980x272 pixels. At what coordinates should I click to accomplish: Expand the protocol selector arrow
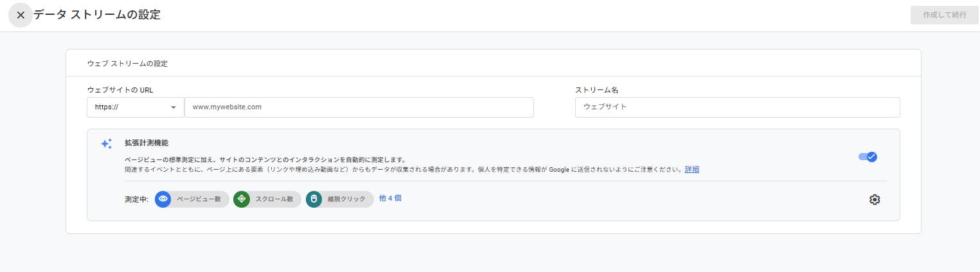point(174,108)
